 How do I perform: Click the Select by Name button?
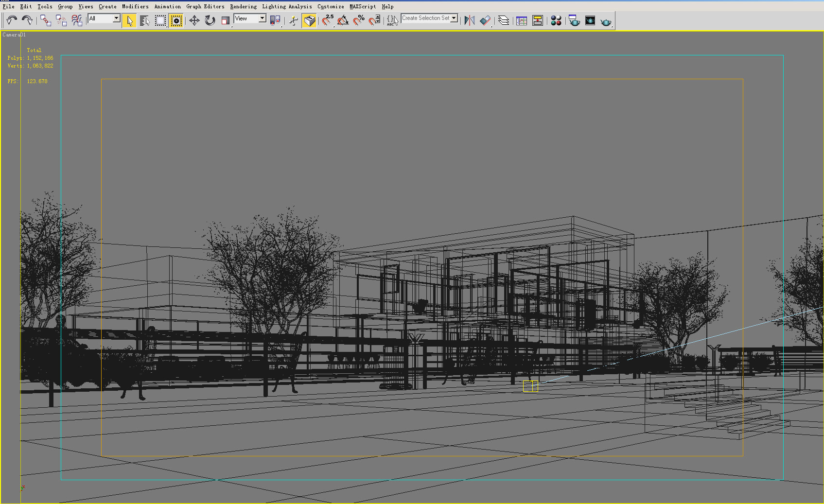pyautogui.click(x=145, y=20)
